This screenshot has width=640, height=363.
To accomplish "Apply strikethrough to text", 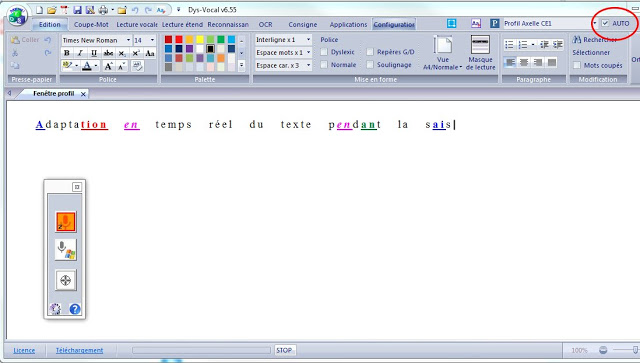I will click(x=108, y=53).
